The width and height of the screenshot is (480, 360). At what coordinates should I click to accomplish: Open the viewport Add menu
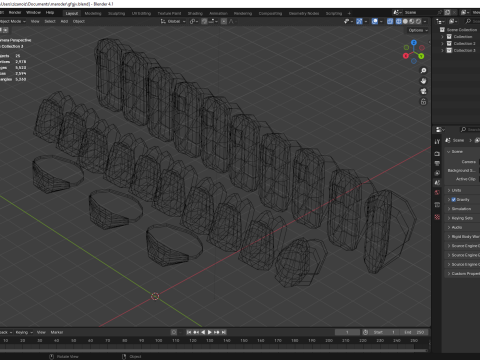[64, 21]
